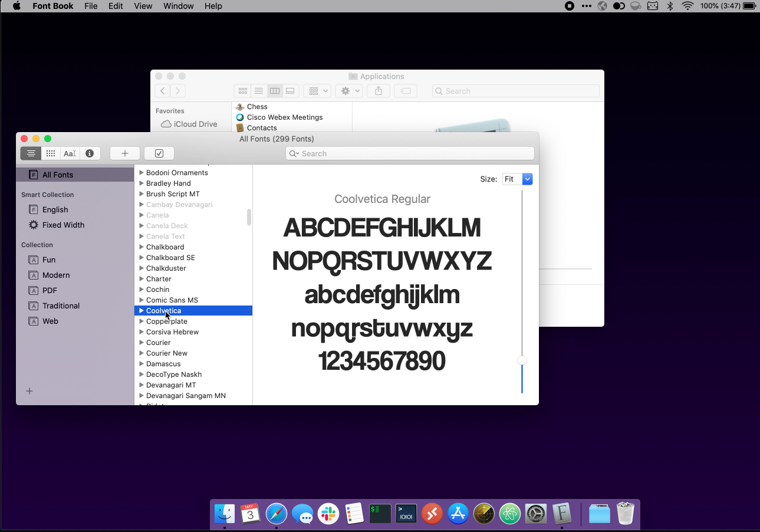The image size is (760, 532).
Task: Open the Edit menu
Action: click(x=116, y=6)
